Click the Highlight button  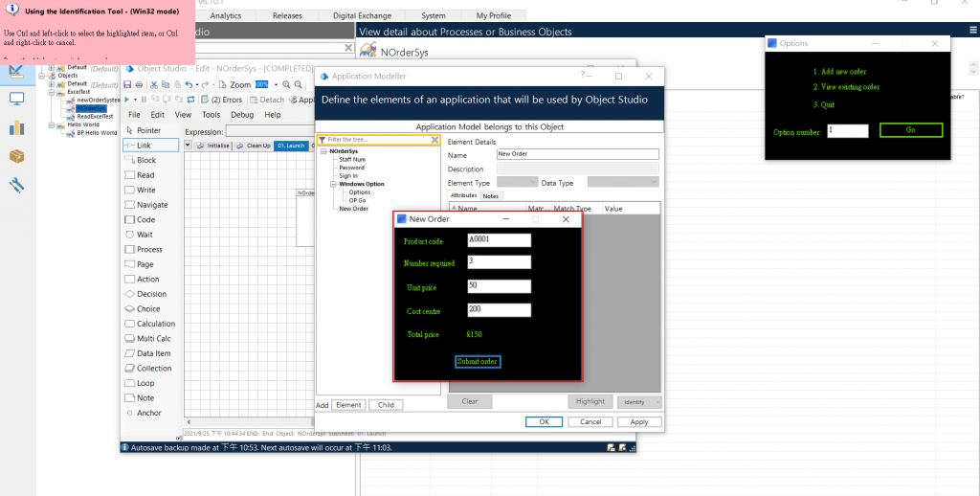(x=590, y=401)
